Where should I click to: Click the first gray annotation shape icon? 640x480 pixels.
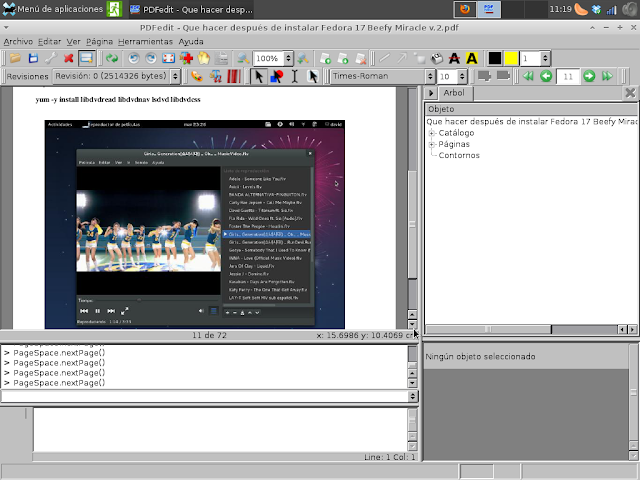pos(484,76)
